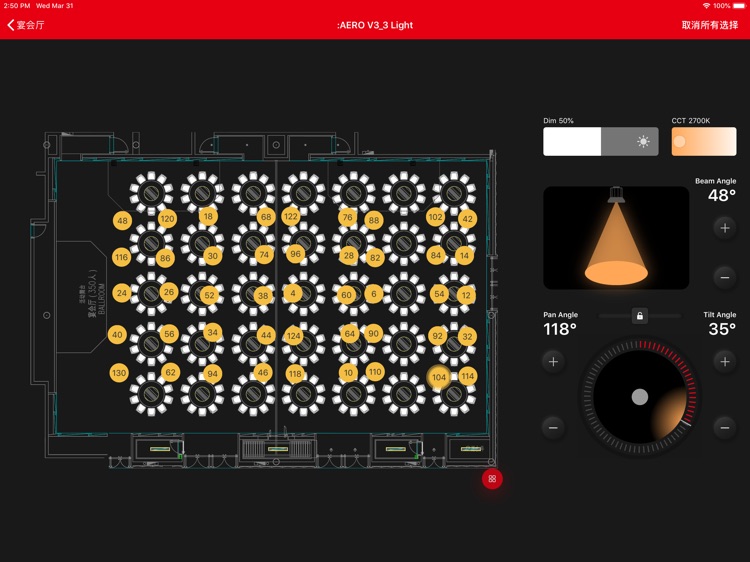Image resolution: width=750 pixels, height=562 pixels.
Task: Select light fixture 18
Action: [208, 216]
